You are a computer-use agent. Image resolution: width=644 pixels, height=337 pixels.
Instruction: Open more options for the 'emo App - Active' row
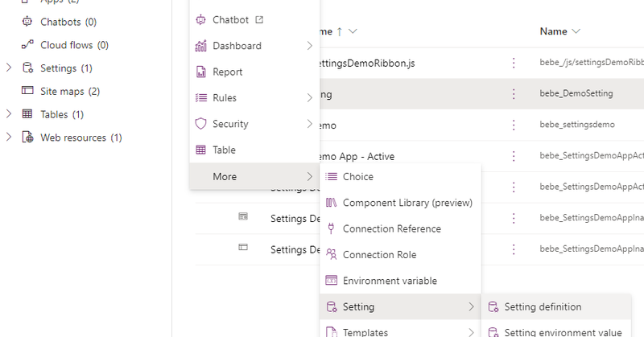pyautogui.click(x=514, y=156)
